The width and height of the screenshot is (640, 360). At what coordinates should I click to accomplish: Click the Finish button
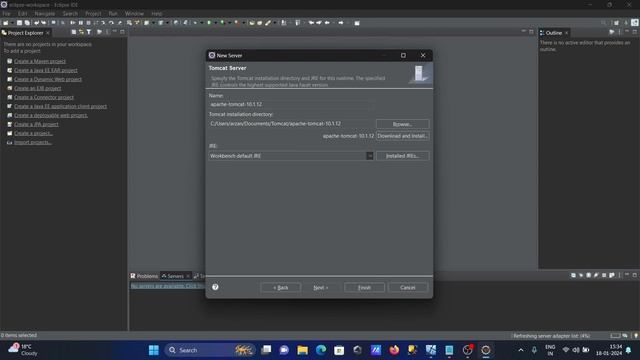coord(364,288)
